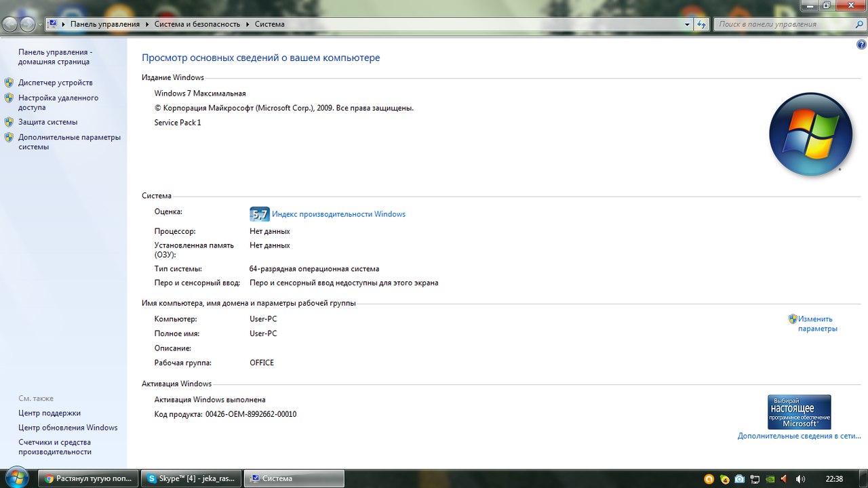
Task: Minimize the Система window
Action: (809, 5)
